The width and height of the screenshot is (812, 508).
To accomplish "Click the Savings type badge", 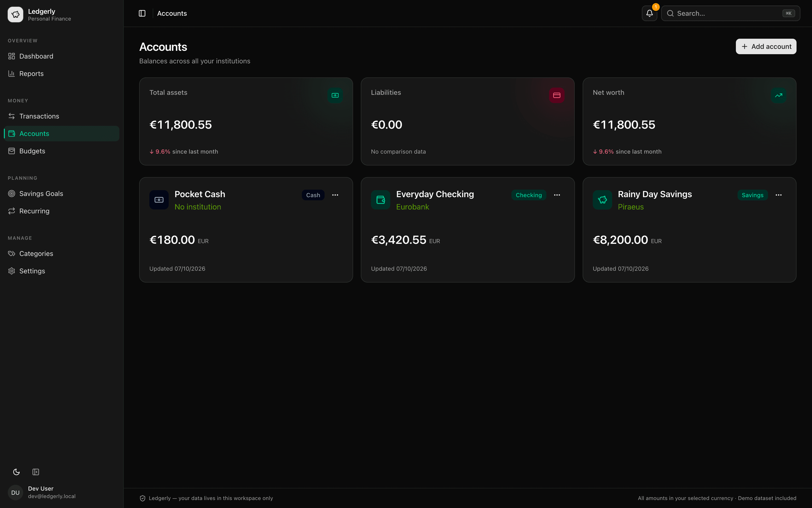I will [x=752, y=195].
